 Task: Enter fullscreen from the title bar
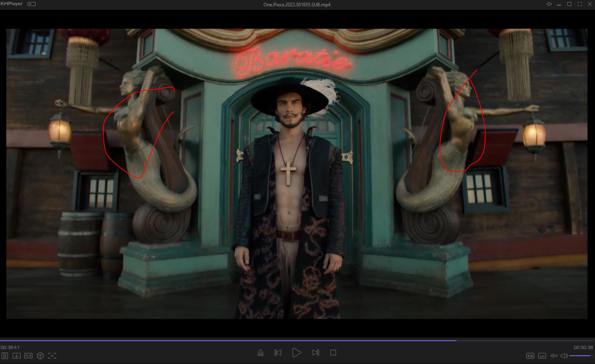click(580, 4)
